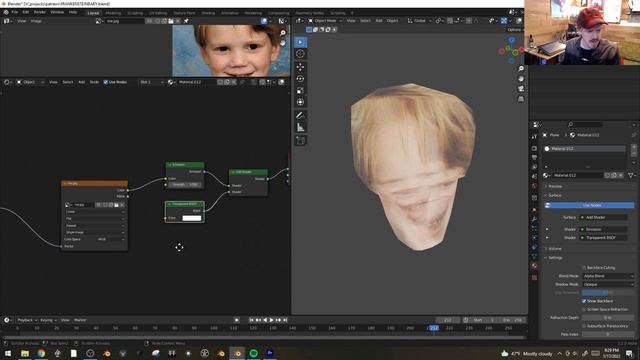Click the white Color swatch on Transparent BSDF node

pyautogui.click(x=192, y=218)
